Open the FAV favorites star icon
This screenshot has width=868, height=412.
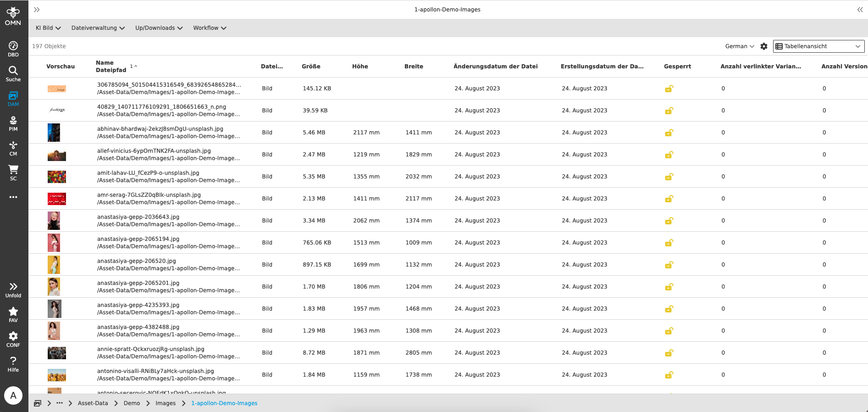(x=13, y=314)
